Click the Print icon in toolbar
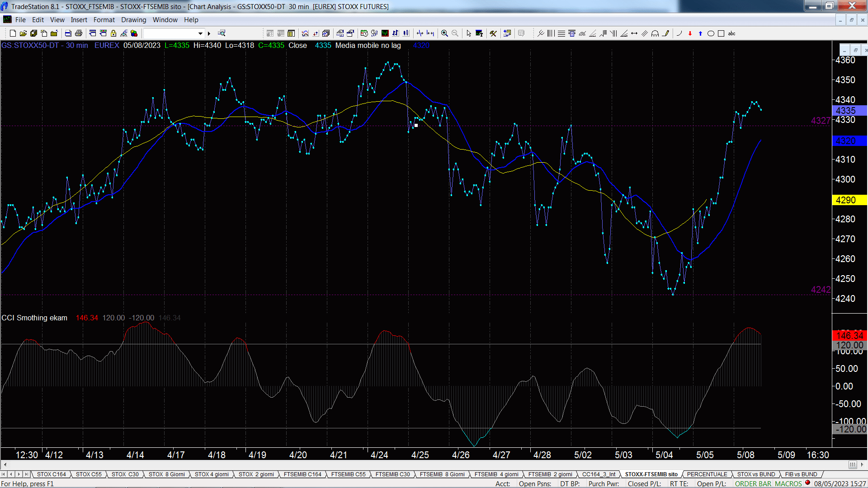Viewport: 868px width, 488px height. [79, 33]
